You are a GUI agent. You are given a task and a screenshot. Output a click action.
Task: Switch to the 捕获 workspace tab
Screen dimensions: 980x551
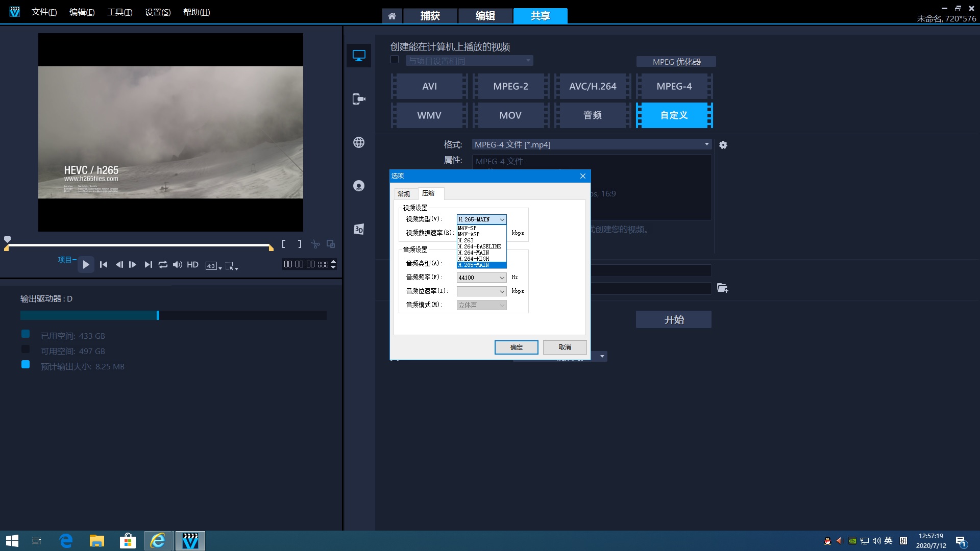click(x=430, y=16)
